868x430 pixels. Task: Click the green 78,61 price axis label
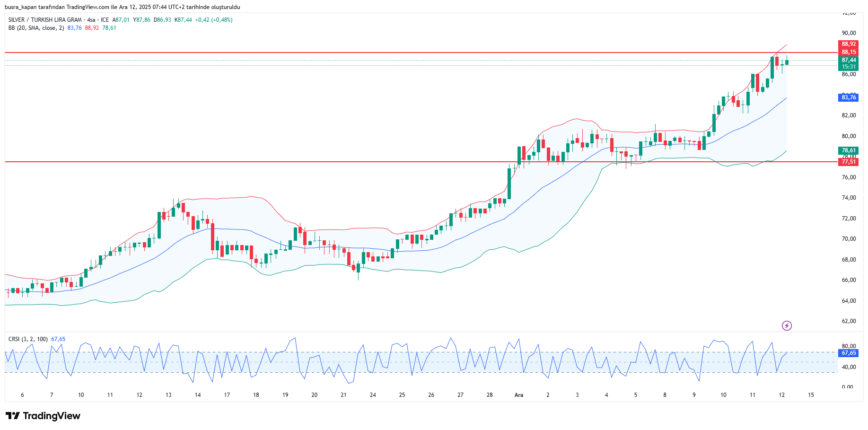click(x=849, y=150)
